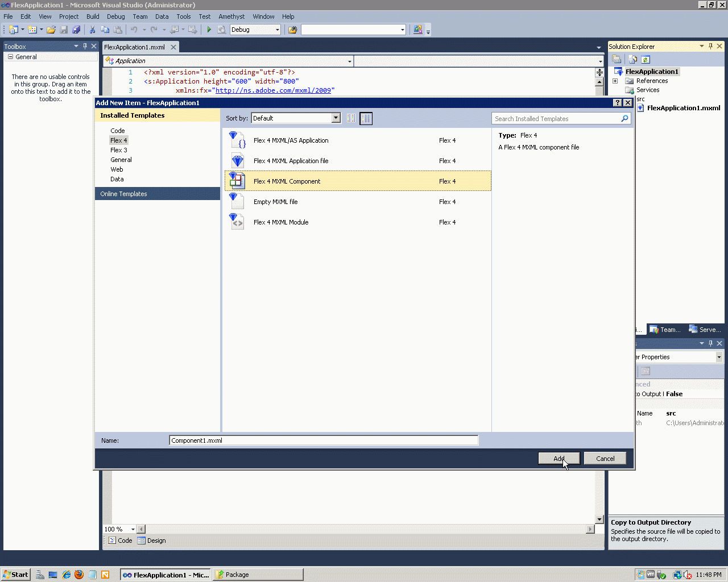Switch template list to small icons view
Image resolution: width=728 pixels, height=582 pixels.
(351, 118)
